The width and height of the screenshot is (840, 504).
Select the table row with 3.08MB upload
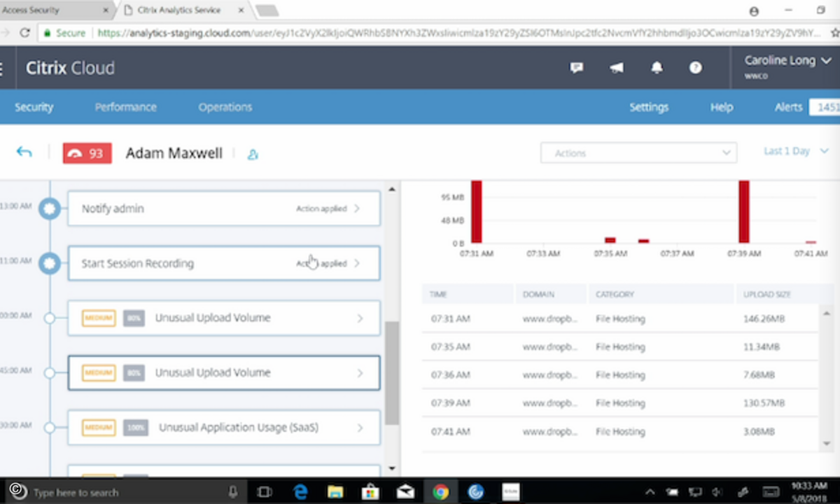[x=619, y=431]
